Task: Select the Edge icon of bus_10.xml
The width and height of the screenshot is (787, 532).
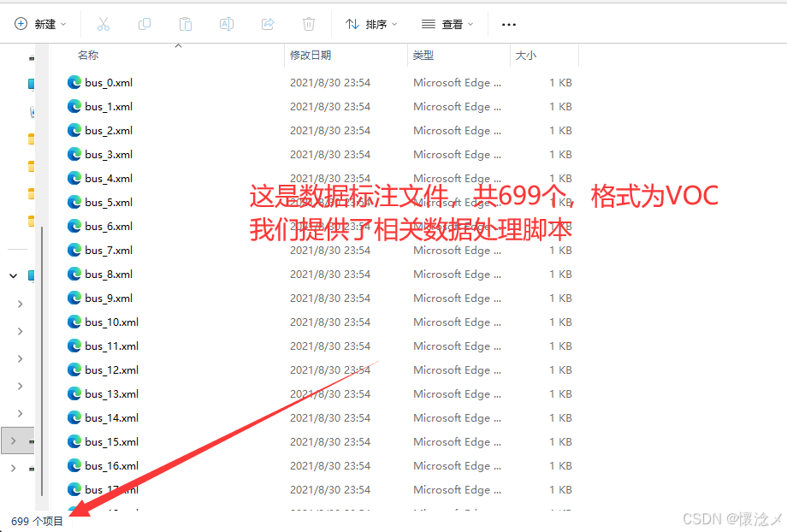Action: pyautogui.click(x=74, y=322)
